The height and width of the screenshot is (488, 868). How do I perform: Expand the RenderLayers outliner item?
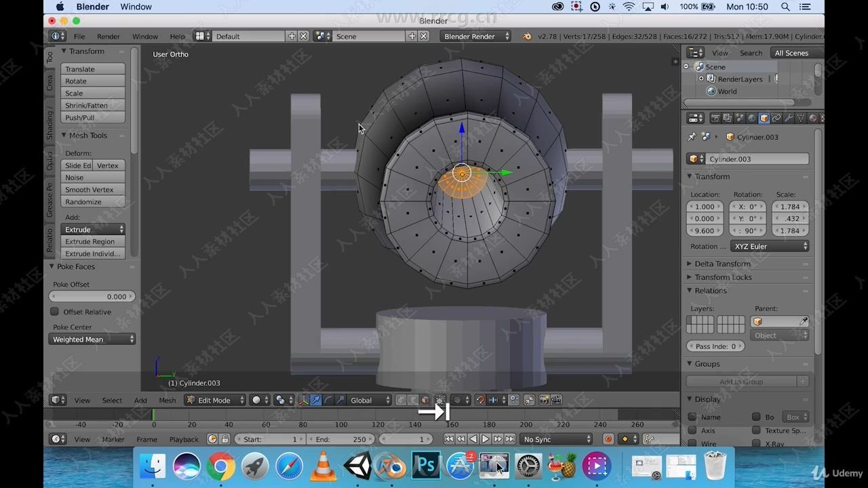click(x=701, y=79)
